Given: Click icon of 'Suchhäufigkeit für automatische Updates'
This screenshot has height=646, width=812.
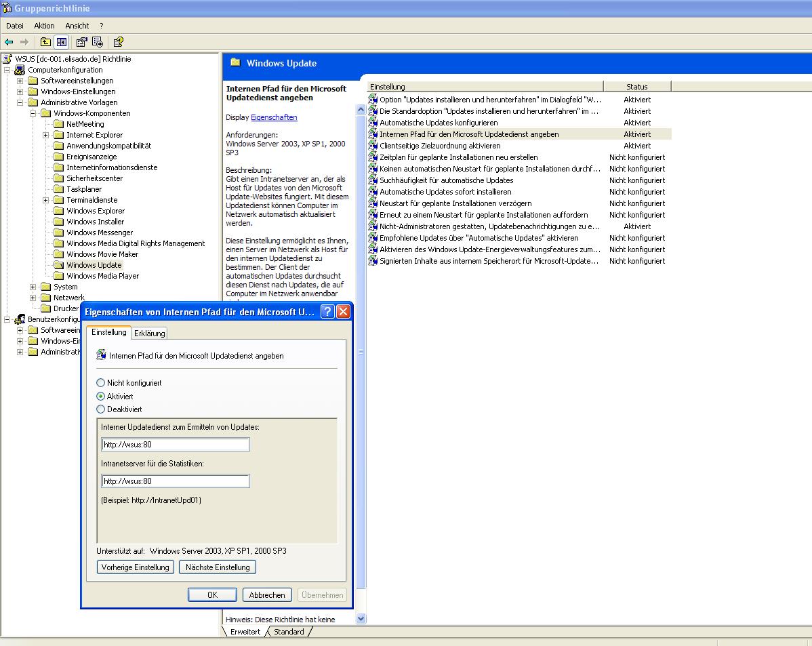Looking at the screenshot, I should [x=373, y=180].
